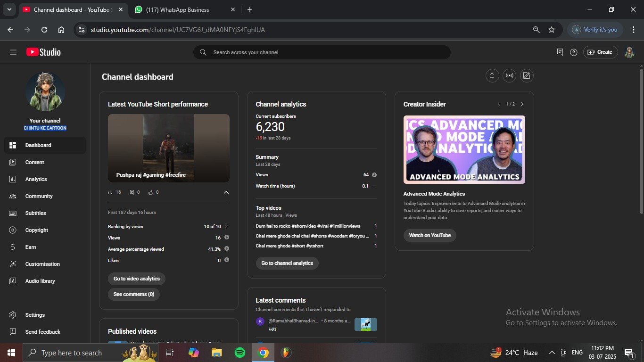Click Go to video analytics

click(x=137, y=279)
